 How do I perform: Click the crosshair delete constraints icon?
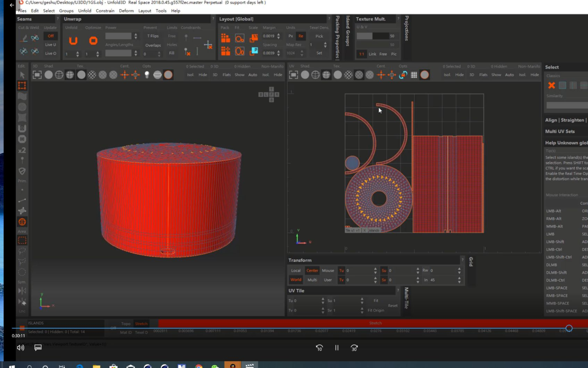point(208,44)
